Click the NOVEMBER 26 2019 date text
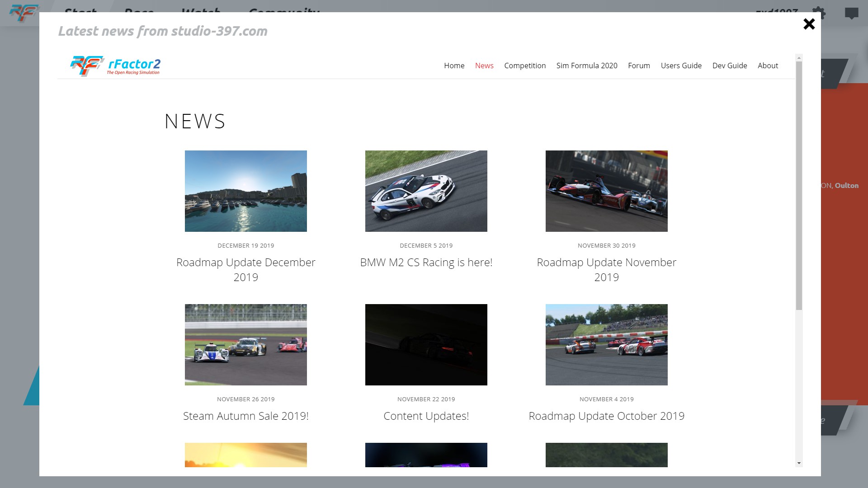Image resolution: width=868 pixels, height=488 pixels. 246,399
